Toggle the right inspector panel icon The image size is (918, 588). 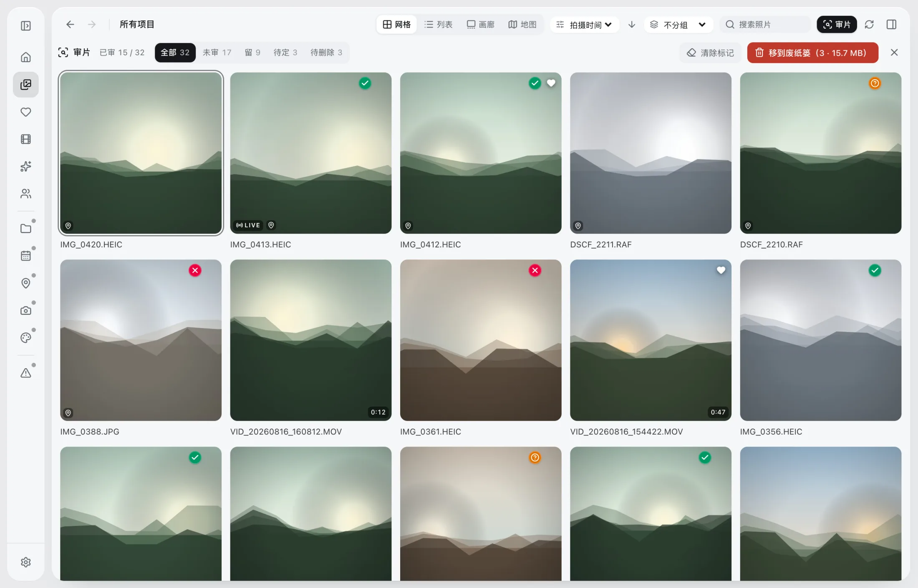coord(891,24)
